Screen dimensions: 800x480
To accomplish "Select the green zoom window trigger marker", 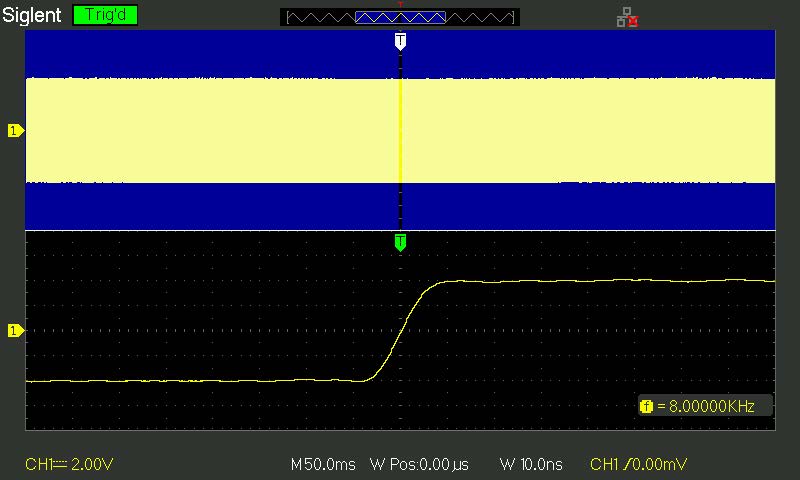I will coord(401,242).
